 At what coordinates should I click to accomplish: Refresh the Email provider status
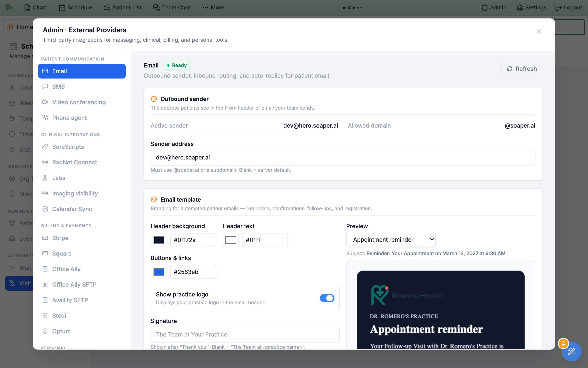pos(522,69)
